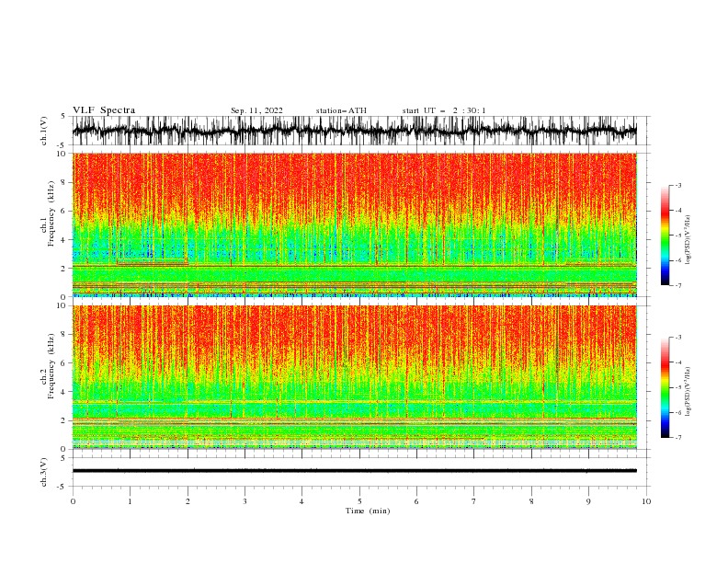
Task: Click the ch.2 colorbar 'log(PSD)(V²/Hz)' label
Action: click(688, 392)
